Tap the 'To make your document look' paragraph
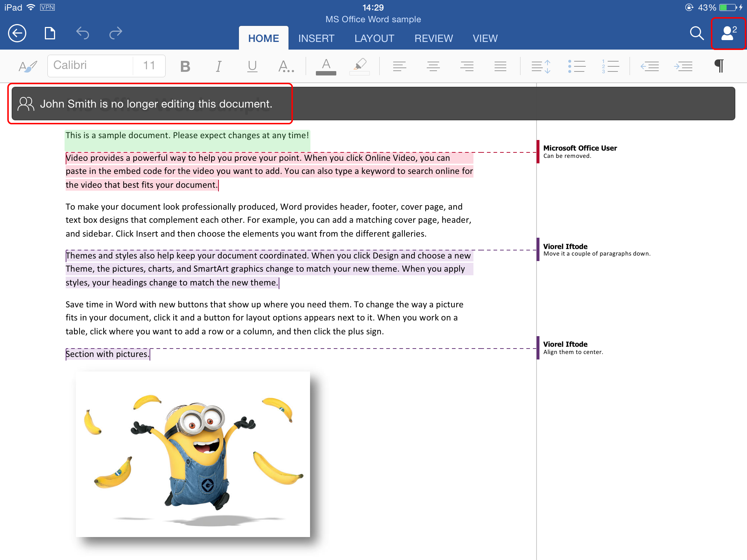The height and width of the screenshot is (560, 747). coord(268,220)
